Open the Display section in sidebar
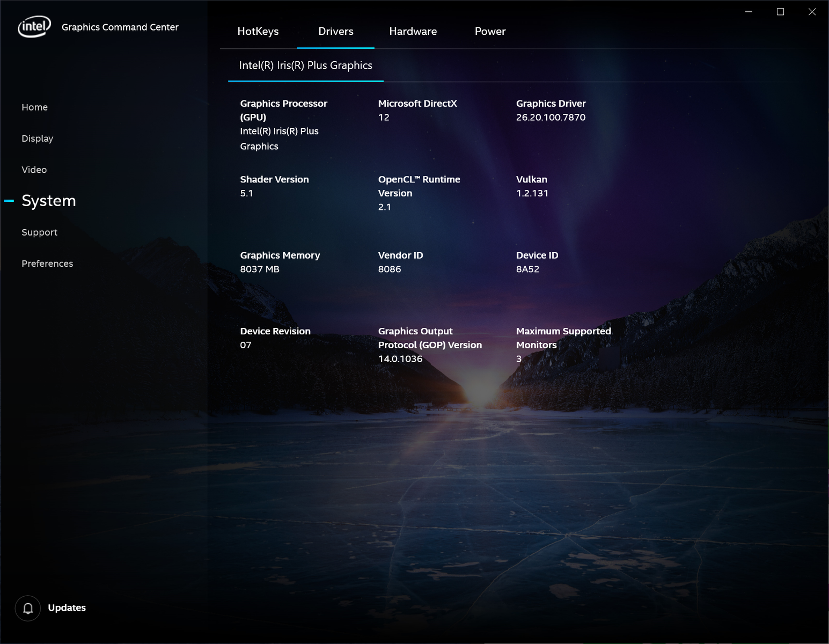Image resolution: width=829 pixels, height=644 pixels. [x=37, y=138]
